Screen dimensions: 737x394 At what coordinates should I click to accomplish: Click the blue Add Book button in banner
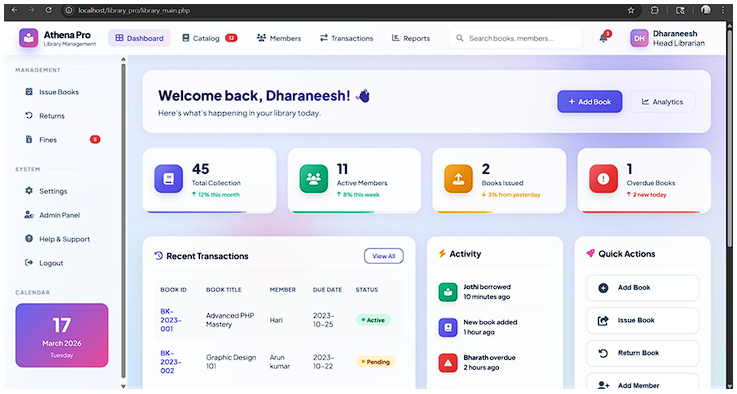590,102
